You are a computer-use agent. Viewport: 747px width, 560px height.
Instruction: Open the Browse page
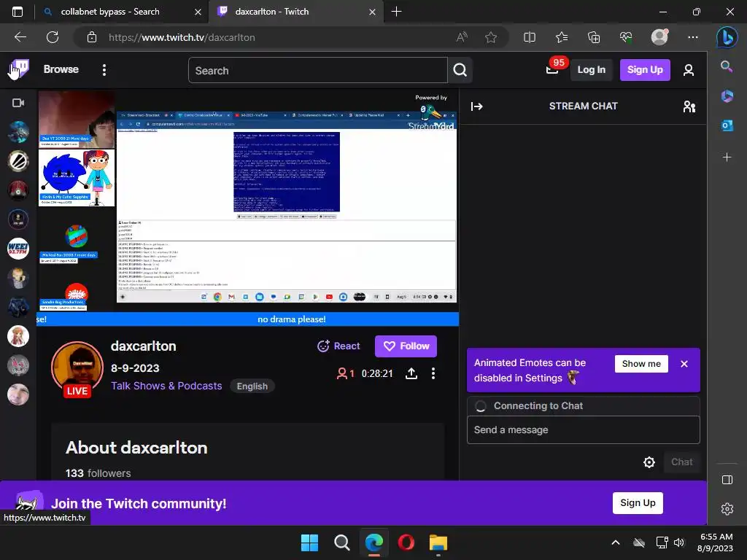pyautogui.click(x=61, y=69)
